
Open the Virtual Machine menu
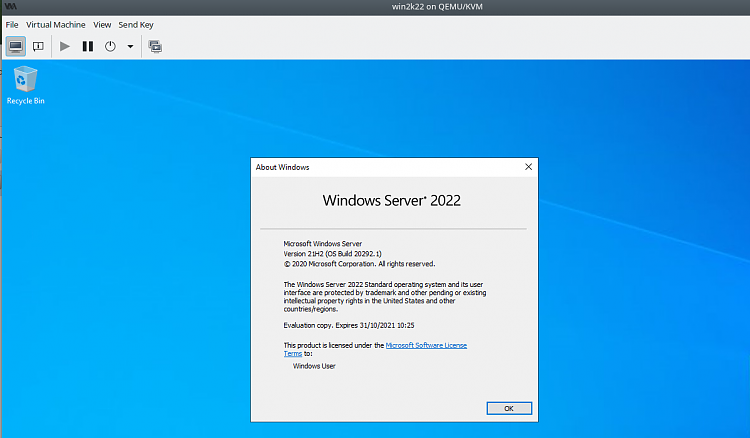tap(55, 25)
